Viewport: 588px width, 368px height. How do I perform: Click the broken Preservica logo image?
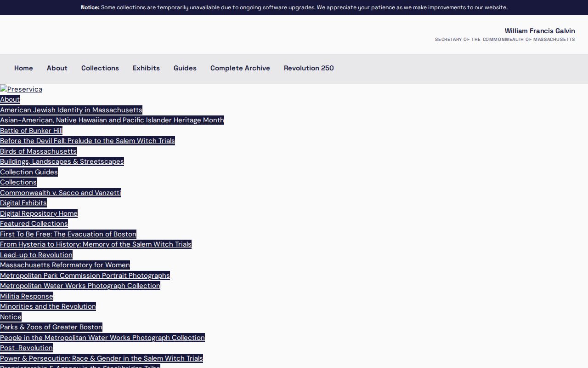tap(21, 89)
